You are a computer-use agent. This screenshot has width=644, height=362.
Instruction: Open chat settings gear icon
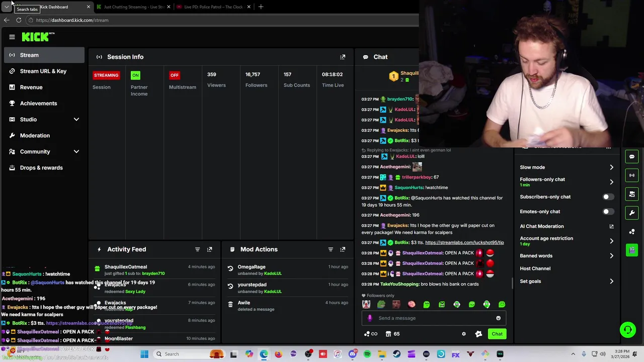click(464, 334)
